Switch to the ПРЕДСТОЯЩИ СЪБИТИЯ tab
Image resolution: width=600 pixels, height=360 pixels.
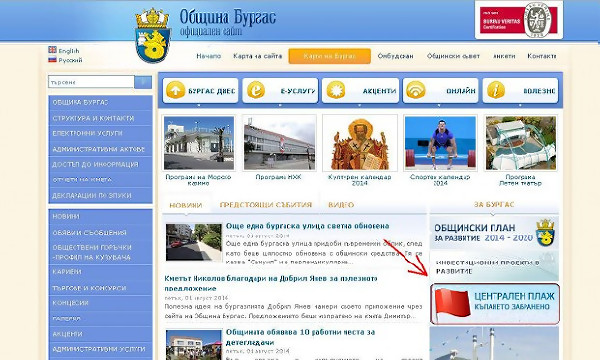[x=266, y=205]
